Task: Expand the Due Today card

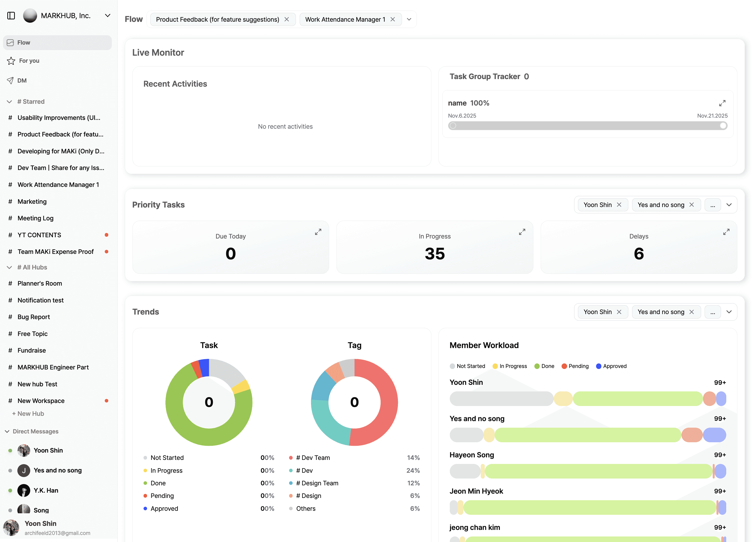Action: click(318, 232)
